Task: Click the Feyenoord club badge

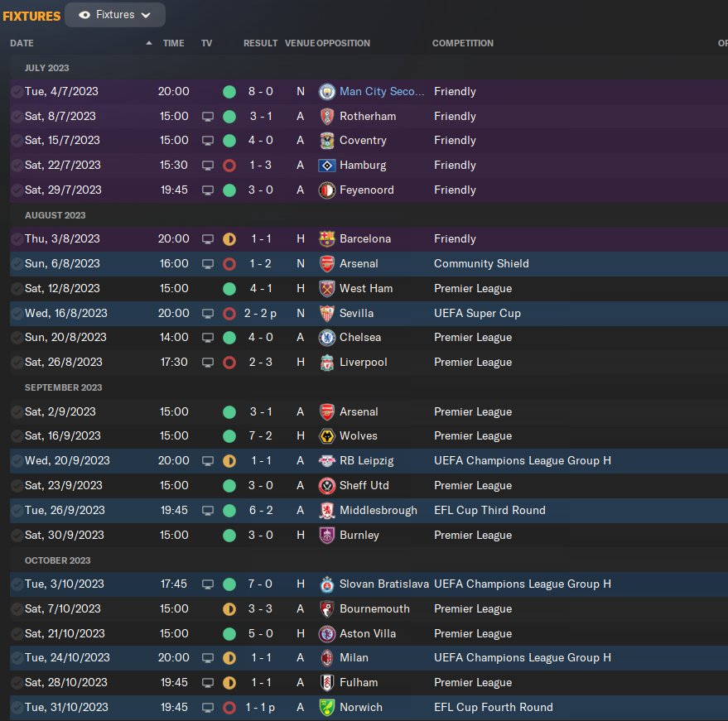Action: 327,190
